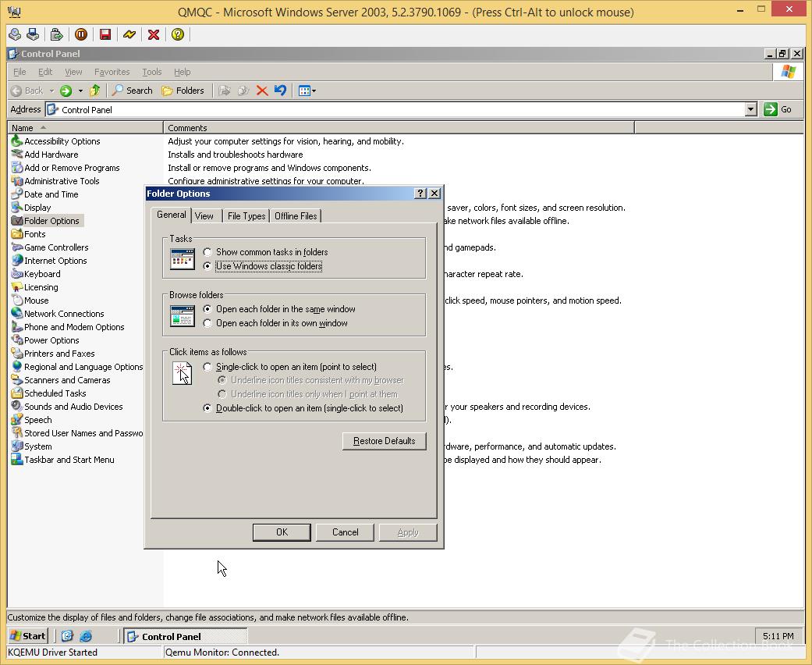Click Cancel in Folder Options dialog
This screenshot has width=812, height=665.
[345, 532]
